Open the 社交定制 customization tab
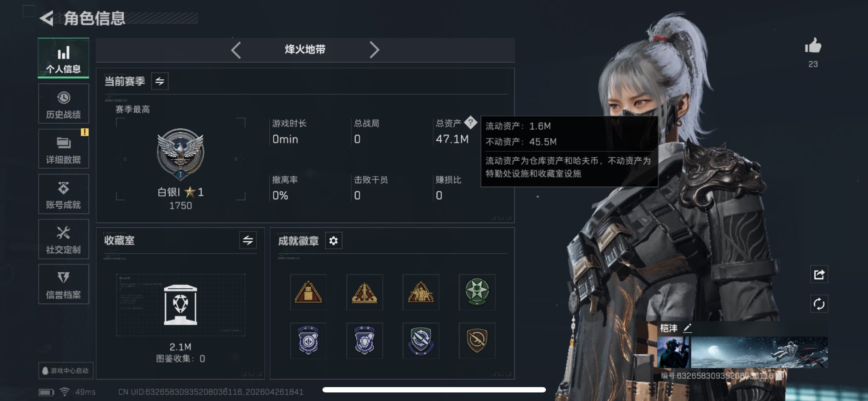Image resolution: width=868 pixels, height=401 pixels. click(x=63, y=239)
